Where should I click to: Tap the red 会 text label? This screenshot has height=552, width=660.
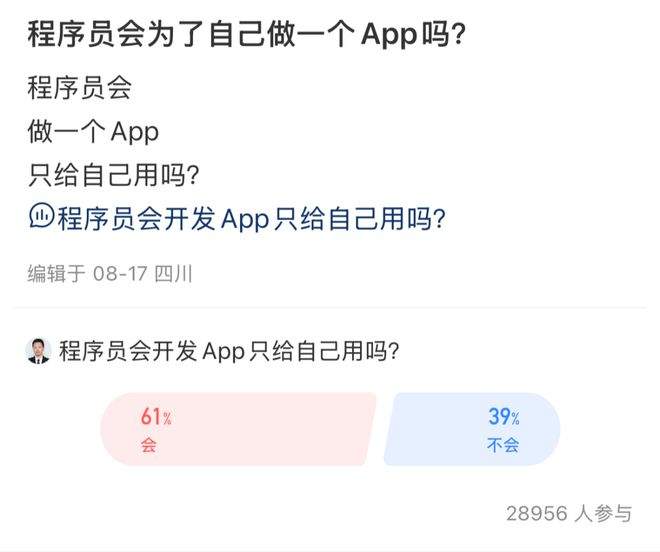pyautogui.click(x=149, y=445)
